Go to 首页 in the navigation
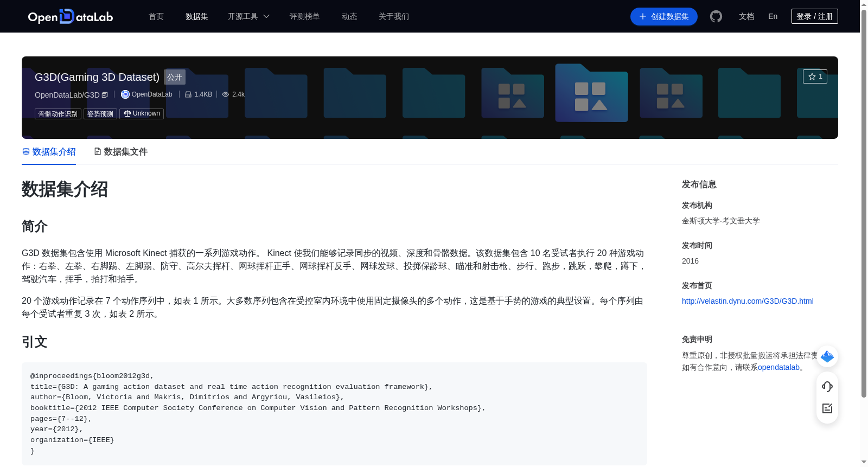868x467 pixels. point(156,16)
